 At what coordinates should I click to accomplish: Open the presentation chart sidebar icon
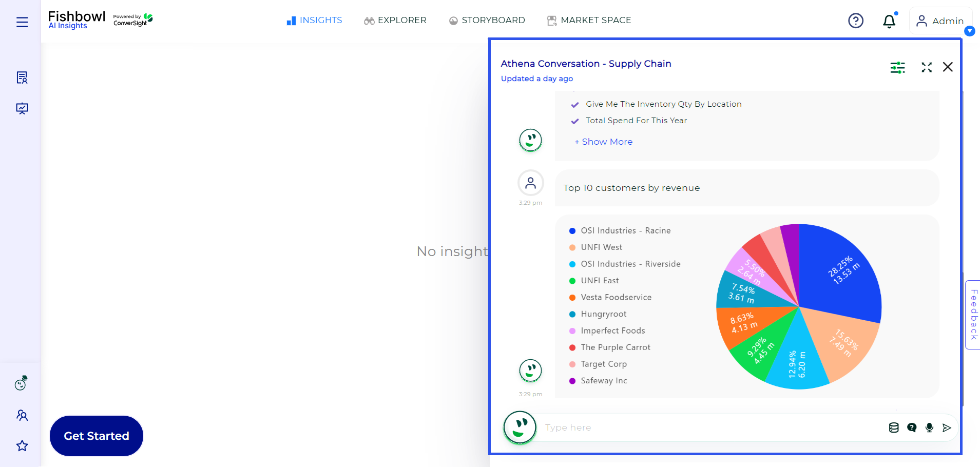(x=22, y=108)
